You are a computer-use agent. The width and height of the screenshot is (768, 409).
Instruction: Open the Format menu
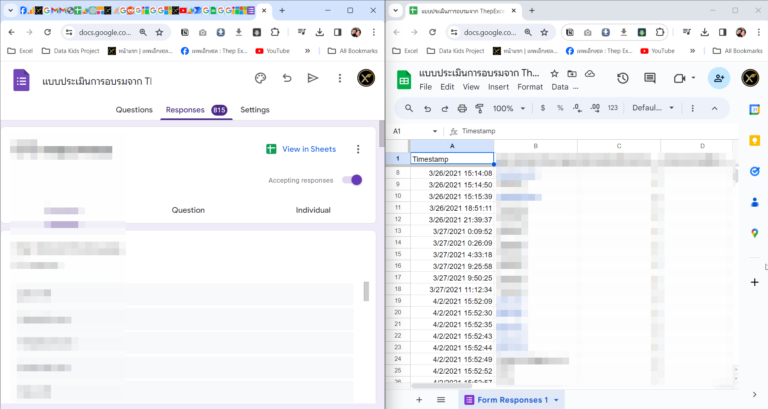[530, 87]
